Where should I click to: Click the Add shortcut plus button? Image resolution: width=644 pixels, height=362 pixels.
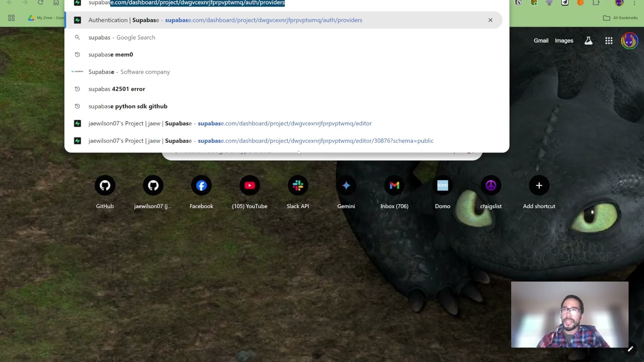click(539, 186)
